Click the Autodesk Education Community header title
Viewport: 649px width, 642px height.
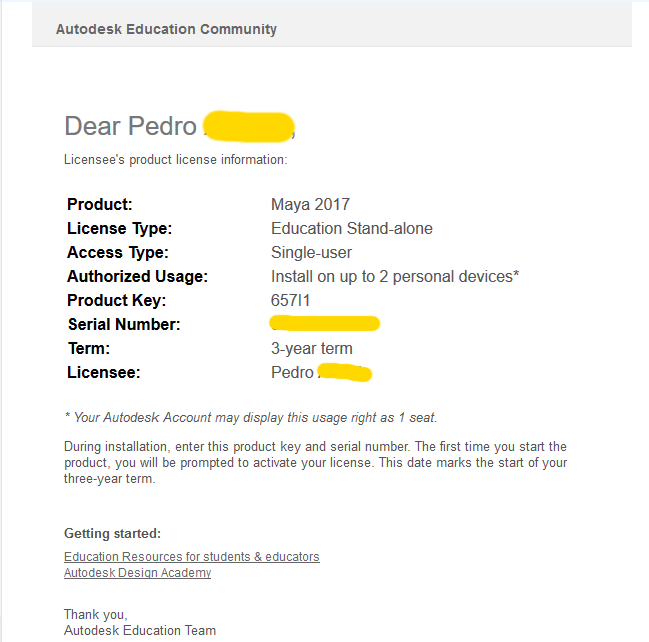click(x=166, y=29)
